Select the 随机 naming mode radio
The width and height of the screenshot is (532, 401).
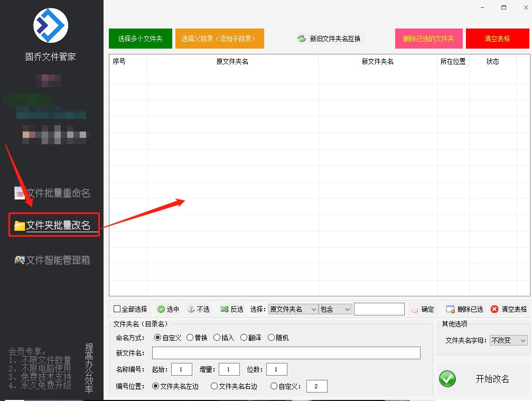coord(271,338)
